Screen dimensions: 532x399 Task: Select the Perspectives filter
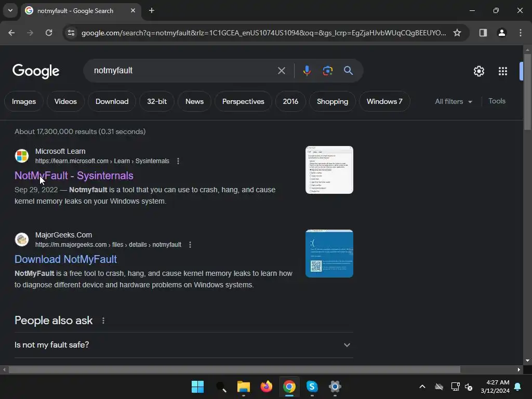pos(243,101)
